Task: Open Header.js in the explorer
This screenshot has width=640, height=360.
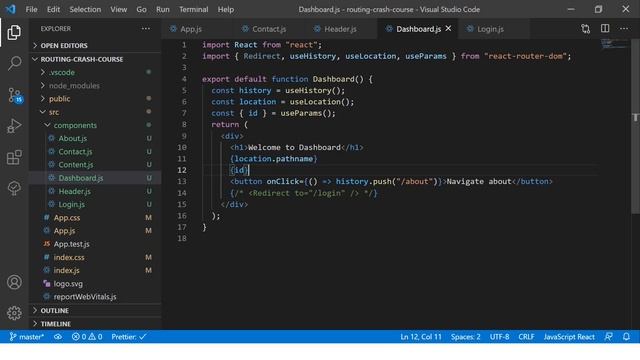Action: coord(95,191)
